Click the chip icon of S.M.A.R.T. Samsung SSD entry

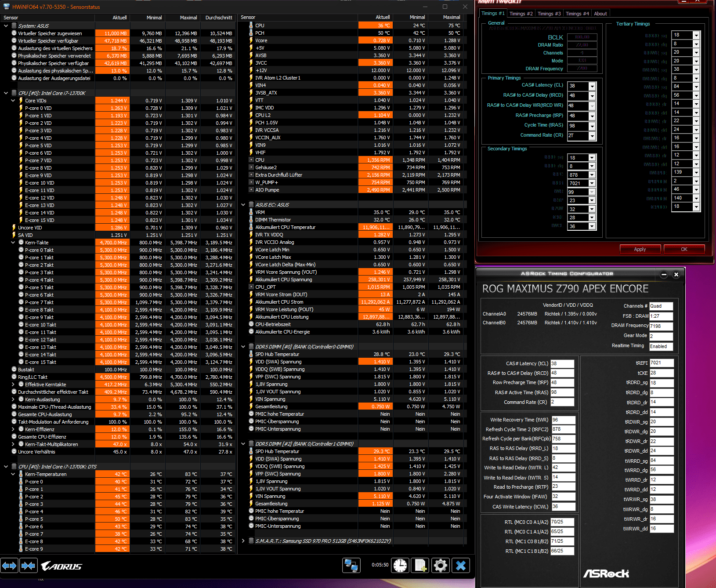click(251, 541)
